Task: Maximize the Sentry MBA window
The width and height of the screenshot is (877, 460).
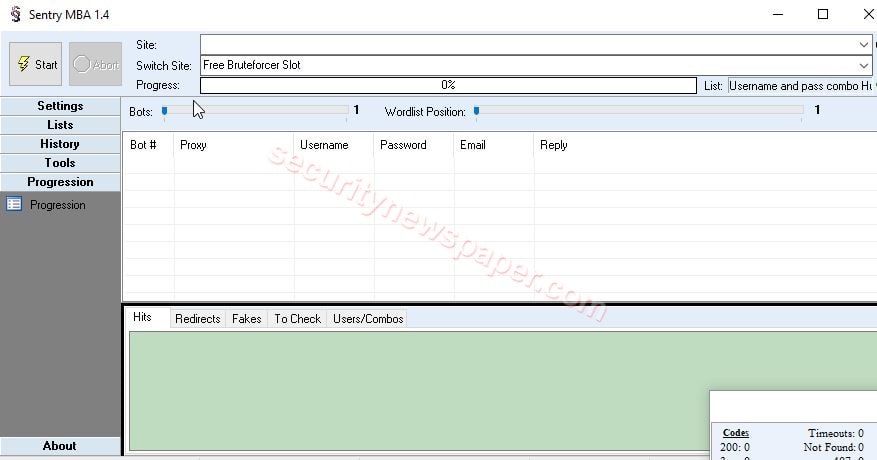Action: point(823,14)
